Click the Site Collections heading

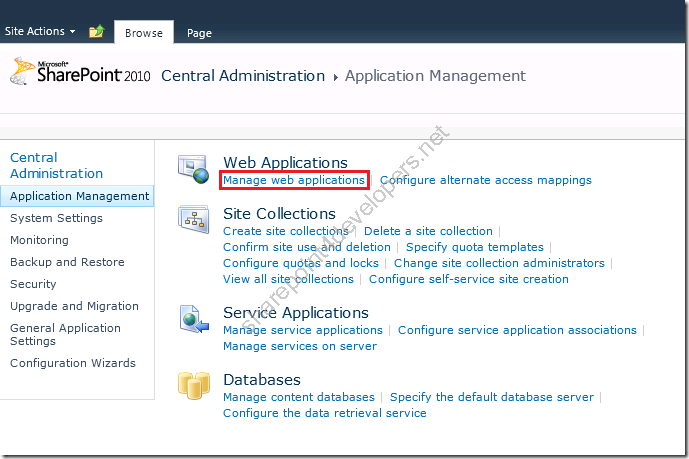point(279,214)
